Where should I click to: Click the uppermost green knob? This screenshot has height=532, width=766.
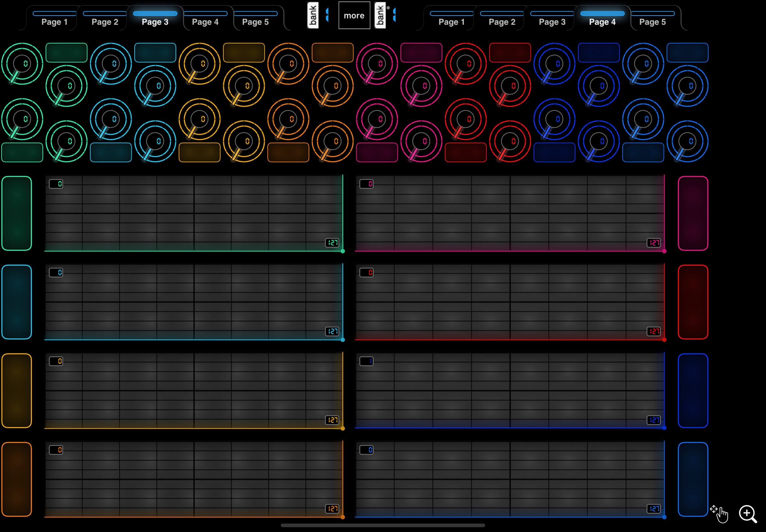[22, 64]
